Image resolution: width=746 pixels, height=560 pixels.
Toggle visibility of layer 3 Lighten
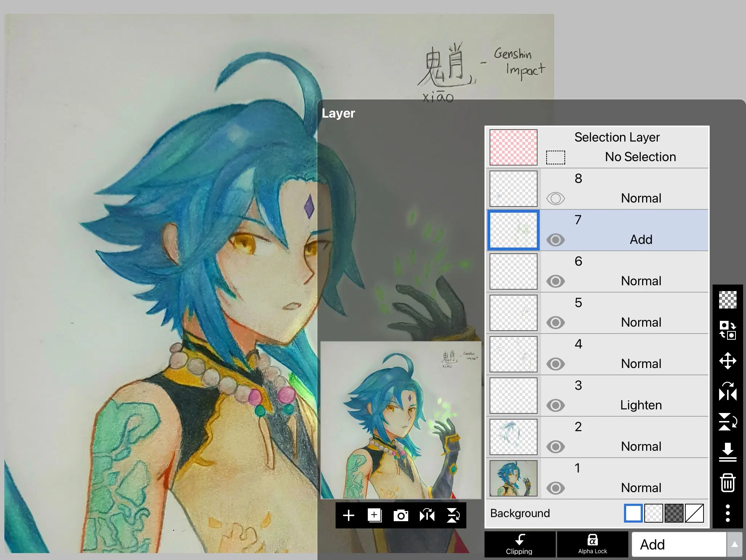[x=556, y=405]
